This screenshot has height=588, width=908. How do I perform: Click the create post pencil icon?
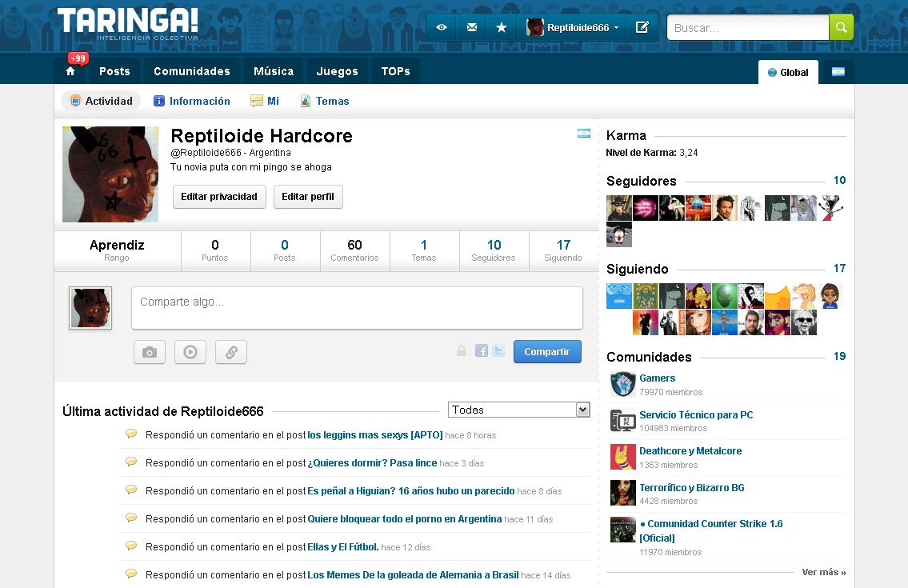point(642,27)
